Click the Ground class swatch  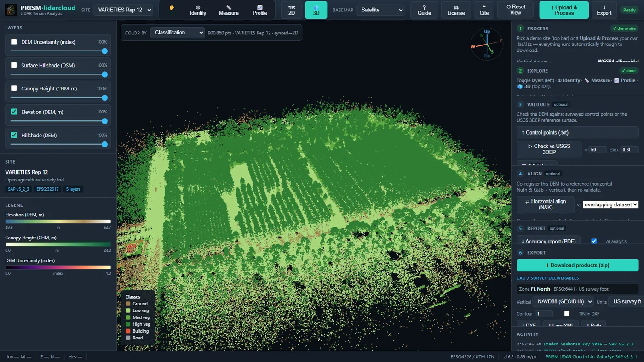(x=128, y=304)
